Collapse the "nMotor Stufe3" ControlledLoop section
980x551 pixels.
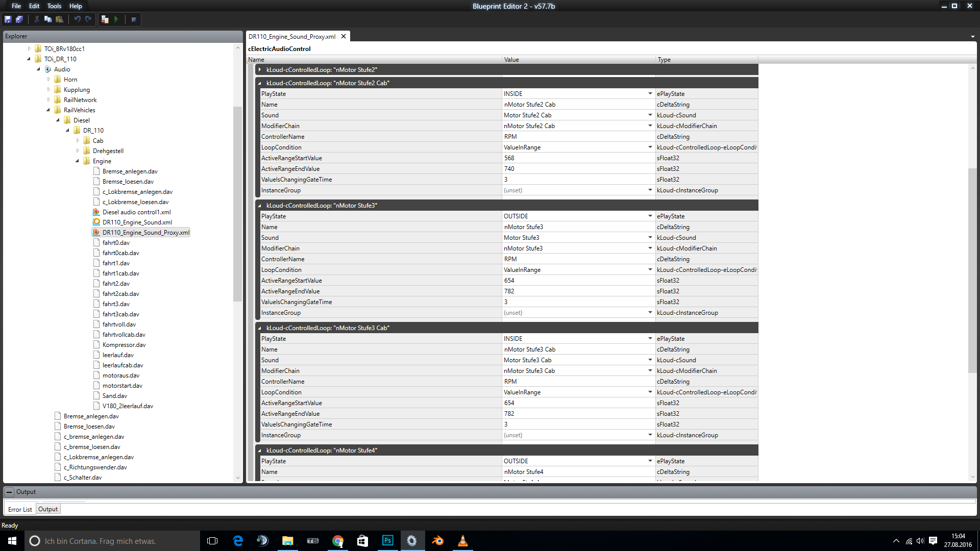click(260, 206)
